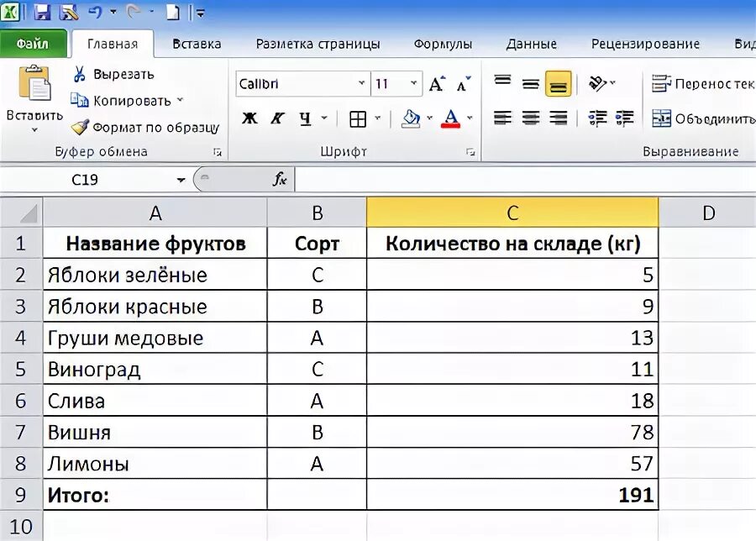Increase indent icon
Image resolution: width=756 pixels, height=541 pixels.
click(x=625, y=118)
